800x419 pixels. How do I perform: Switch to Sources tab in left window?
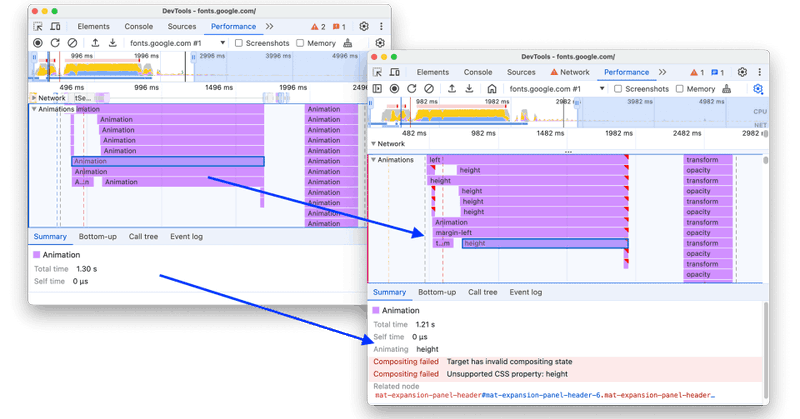182,27
